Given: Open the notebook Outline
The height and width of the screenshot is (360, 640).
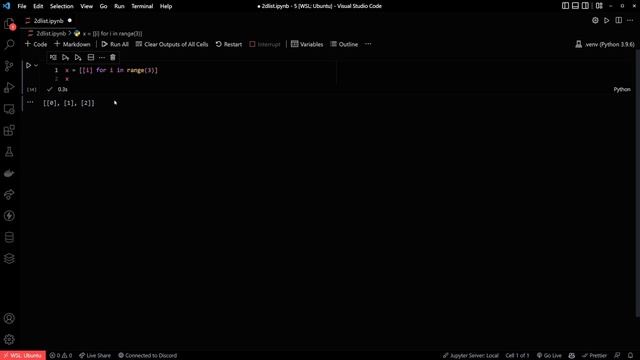Looking at the screenshot, I should [x=344, y=44].
